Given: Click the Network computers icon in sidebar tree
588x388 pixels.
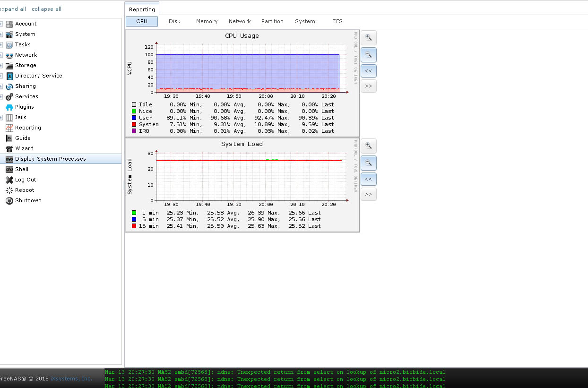Looking at the screenshot, I should tap(9, 55).
